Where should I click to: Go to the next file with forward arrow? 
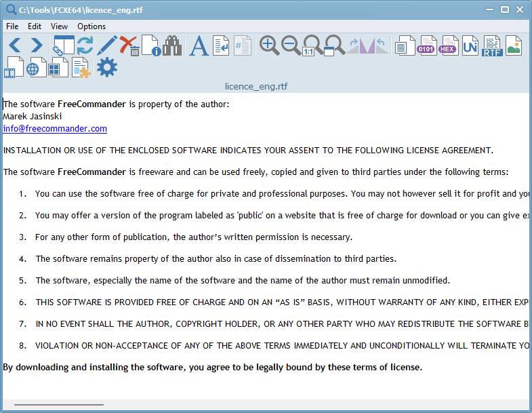coord(37,45)
